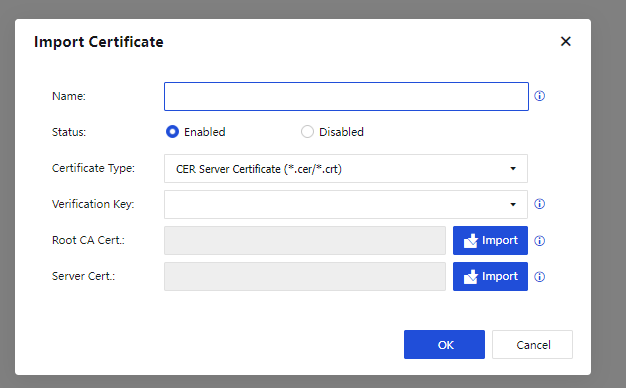Image resolution: width=626 pixels, height=388 pixels.
Task: Click the info icon beside Root CA Cert. Import
Action: click(539, 241)
